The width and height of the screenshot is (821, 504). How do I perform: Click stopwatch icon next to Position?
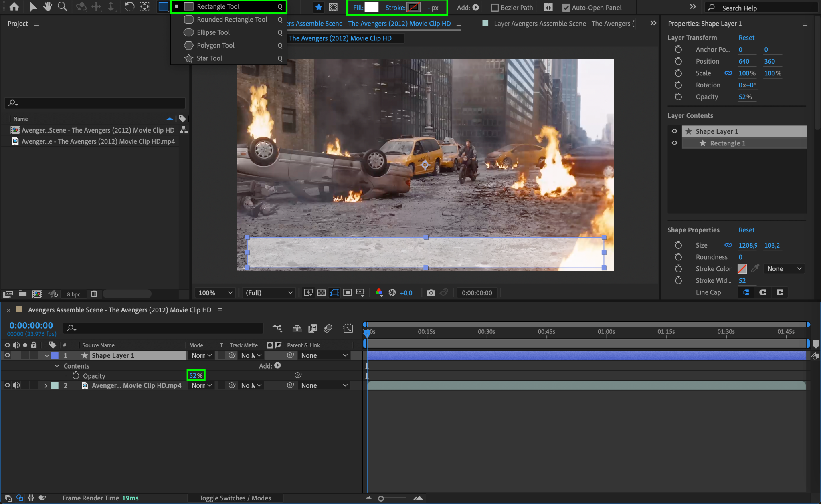[678, 61]
